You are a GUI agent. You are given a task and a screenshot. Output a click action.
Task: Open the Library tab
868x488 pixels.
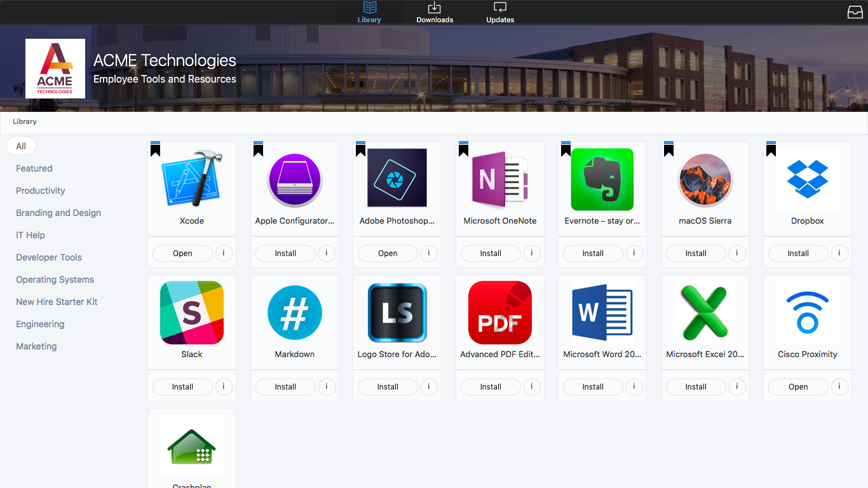click(x=369, y=13)
